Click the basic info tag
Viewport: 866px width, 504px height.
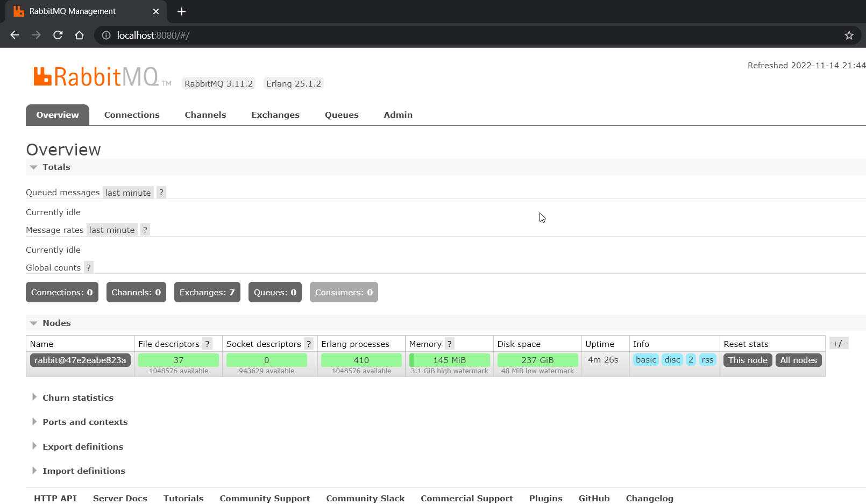point(646,360)
